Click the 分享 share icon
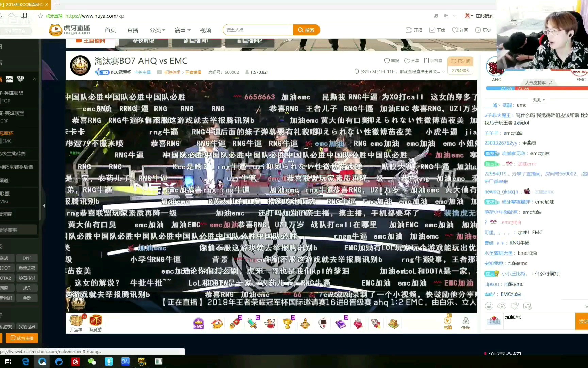Viewport: 588px width, 368px height. tap(411, 61)
